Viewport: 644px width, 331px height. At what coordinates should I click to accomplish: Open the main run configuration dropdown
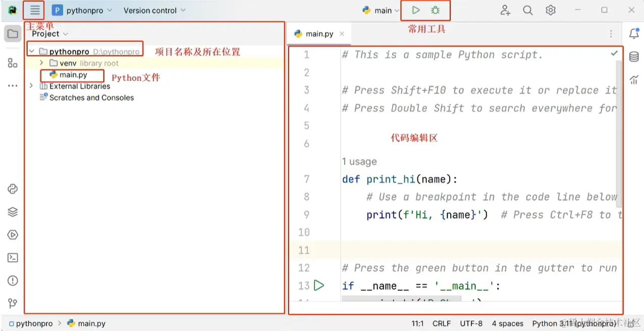(381, 10)
